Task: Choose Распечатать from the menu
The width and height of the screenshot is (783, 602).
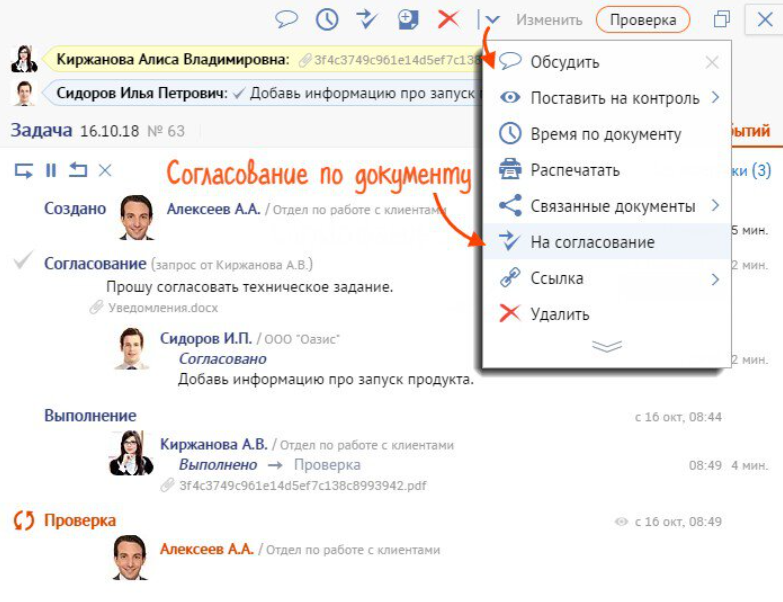Action: click(575, 170)
